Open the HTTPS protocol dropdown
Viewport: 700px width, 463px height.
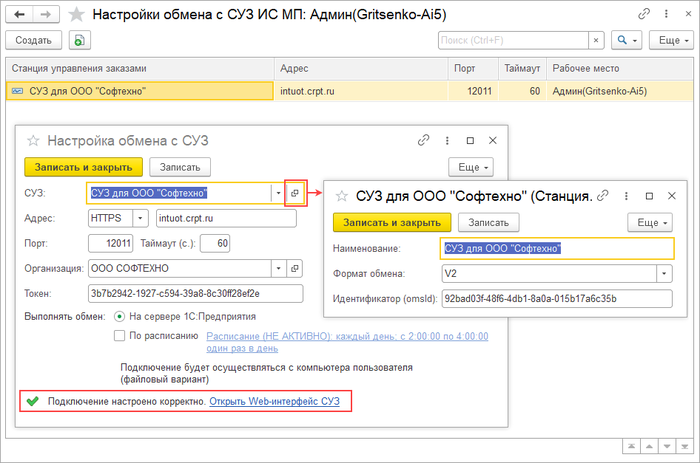coord(140,217)
